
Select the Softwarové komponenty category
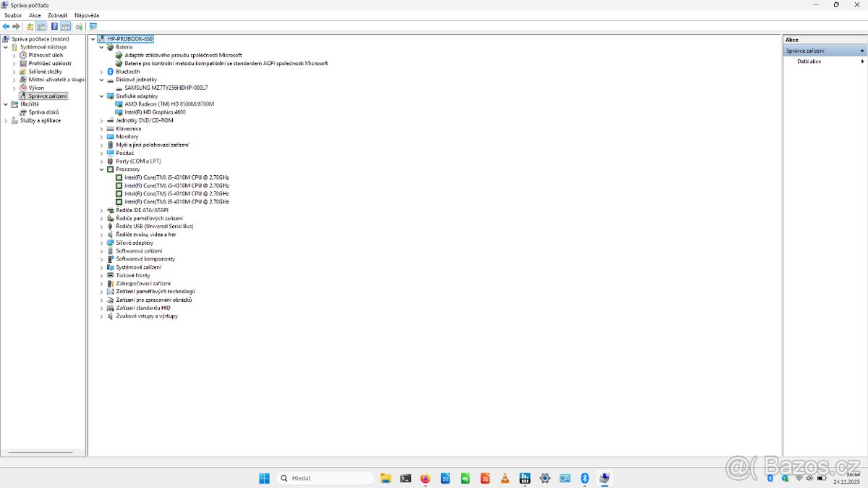click(x=145, y=258)
